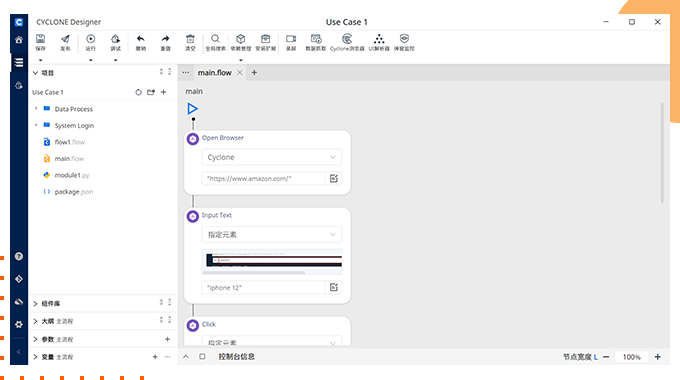Select the project list sidebar icon

[x=19, y=62]
